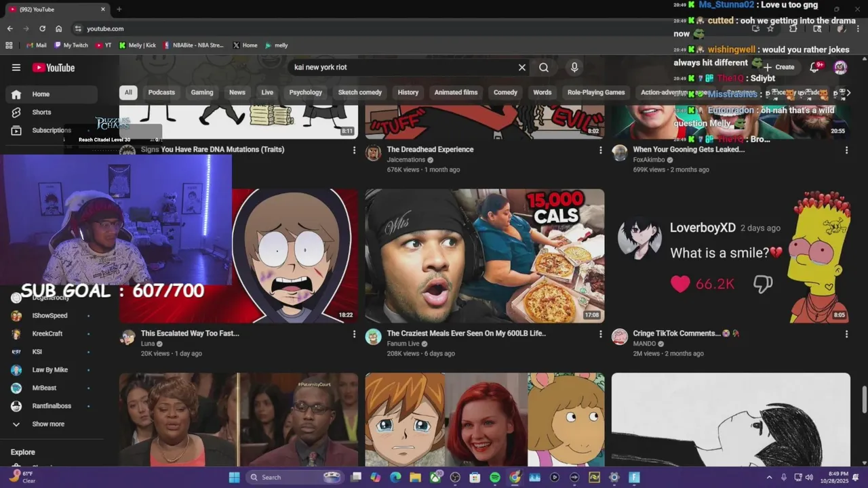Screen dimensions: 868x488
Task: Select the Live filter chip
Action: click(x=267, y=92)
